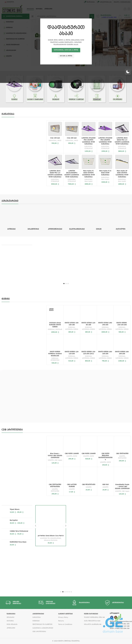Open the third top navigation menu item
The height and width of the screenshot is (644, 132).
point(48,9)
